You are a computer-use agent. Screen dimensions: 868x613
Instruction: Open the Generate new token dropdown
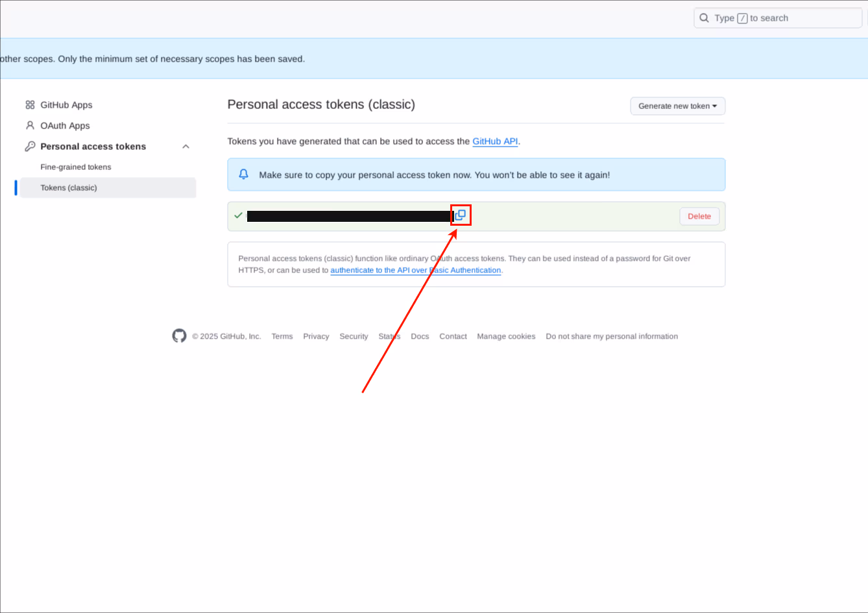pyautogui.click(x=677, y=106)
